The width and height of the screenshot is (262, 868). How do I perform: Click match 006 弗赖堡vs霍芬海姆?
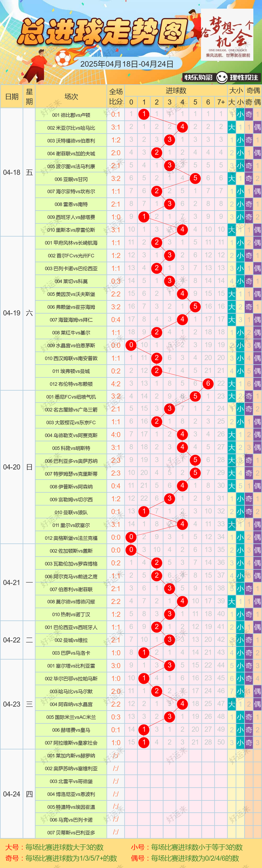tap(71, 307)
